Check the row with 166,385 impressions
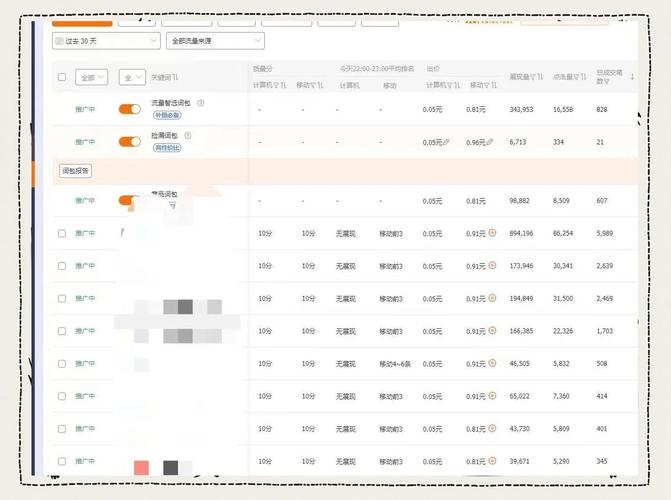Screen dimensions: 671x500 (x=62, y=331)
